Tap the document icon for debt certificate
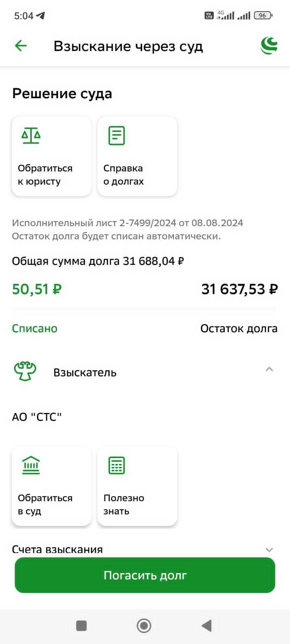Viewport: 290px width, 644px height. (116, 136)
